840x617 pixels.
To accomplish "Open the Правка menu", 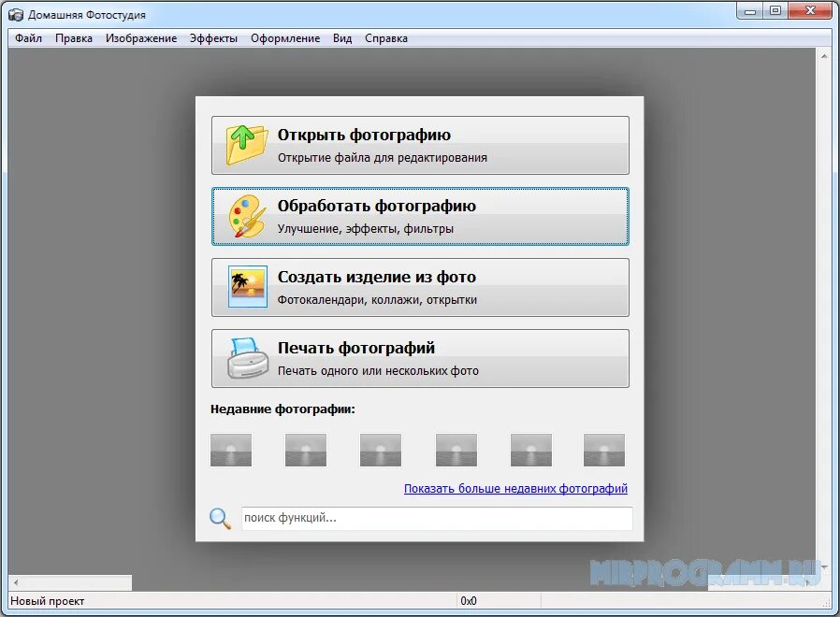I will coord(74,38).
